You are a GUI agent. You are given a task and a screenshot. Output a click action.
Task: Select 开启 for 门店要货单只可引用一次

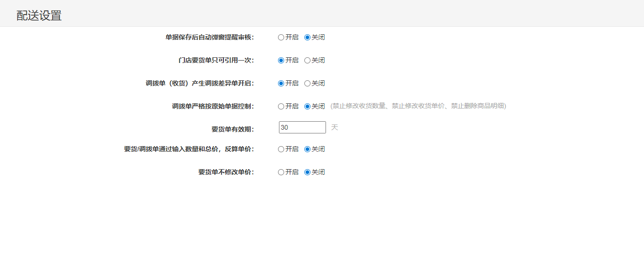pos(281,60)
